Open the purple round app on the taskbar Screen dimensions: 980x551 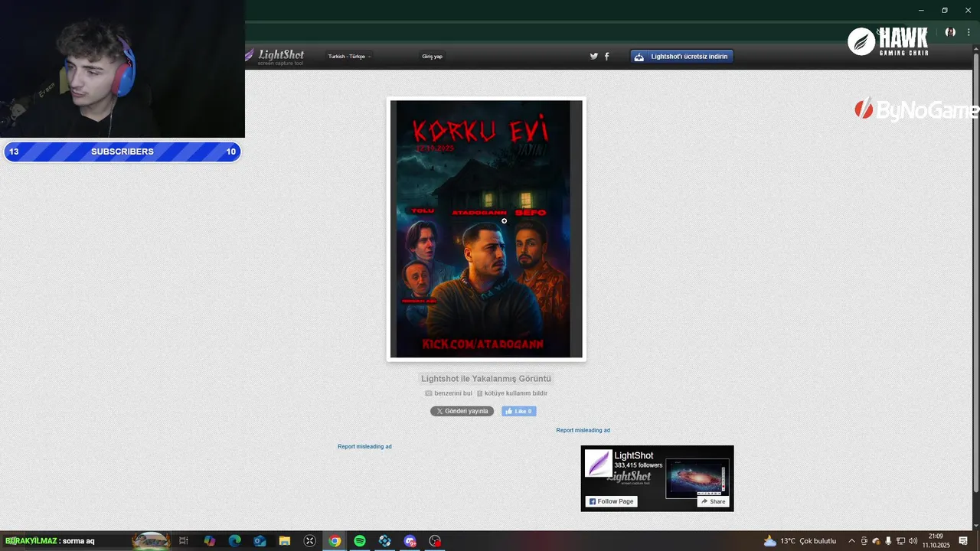[x=410, y=541]
